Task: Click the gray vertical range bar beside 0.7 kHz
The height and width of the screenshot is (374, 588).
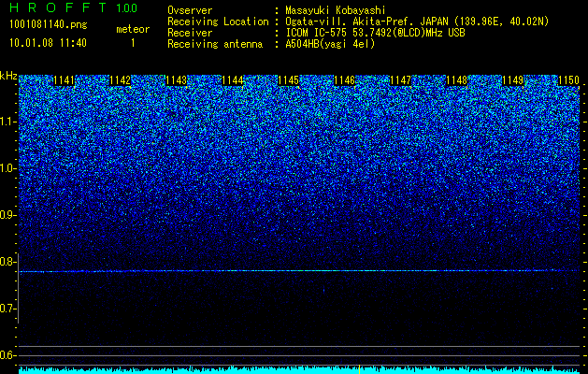Action: (x=18, y=288)
